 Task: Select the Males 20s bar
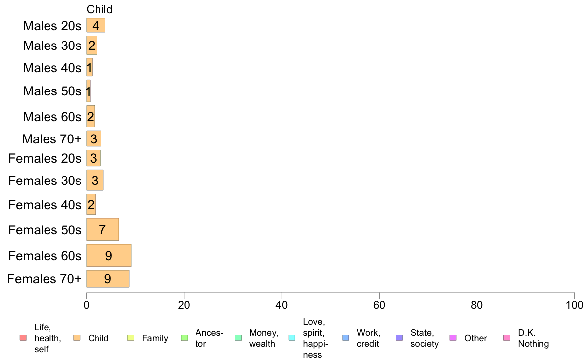point(96,26)
